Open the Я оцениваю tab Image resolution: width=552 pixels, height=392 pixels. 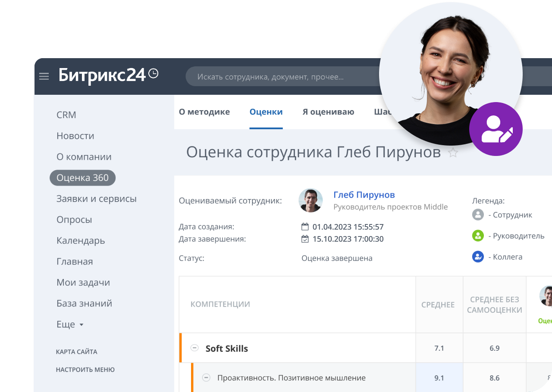[x=328, y=112]
